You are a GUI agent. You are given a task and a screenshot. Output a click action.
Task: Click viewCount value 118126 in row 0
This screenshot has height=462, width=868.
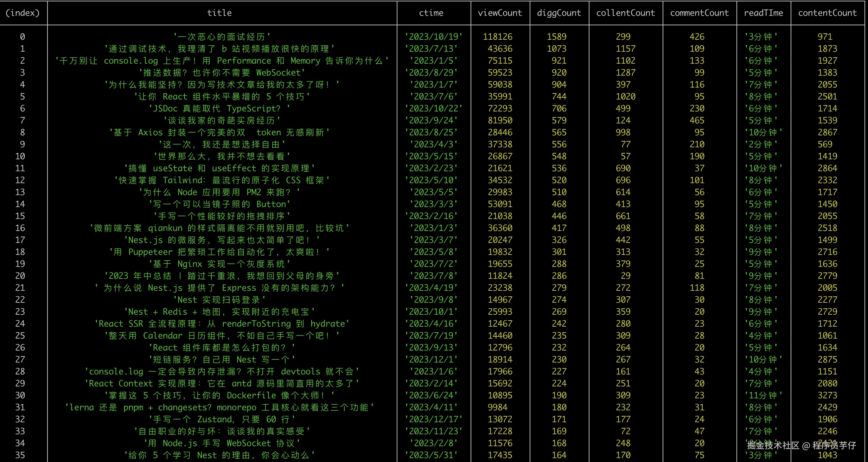click(x=498, y=37)
